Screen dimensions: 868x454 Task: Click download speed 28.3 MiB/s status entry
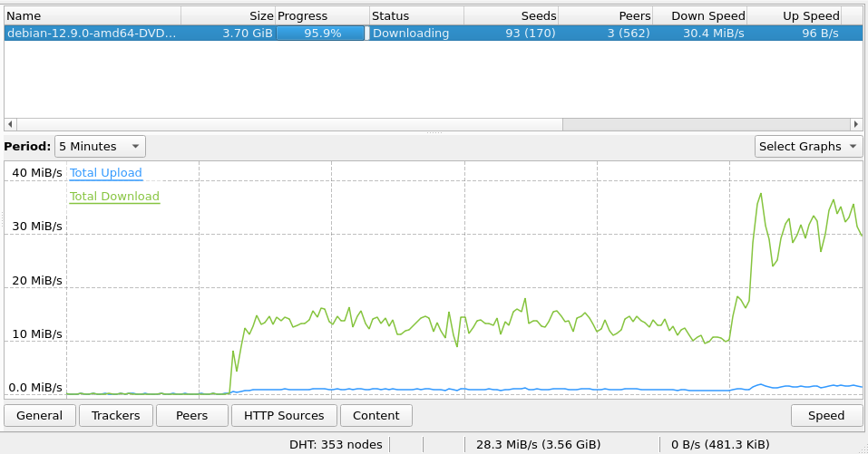coord(538,445)
